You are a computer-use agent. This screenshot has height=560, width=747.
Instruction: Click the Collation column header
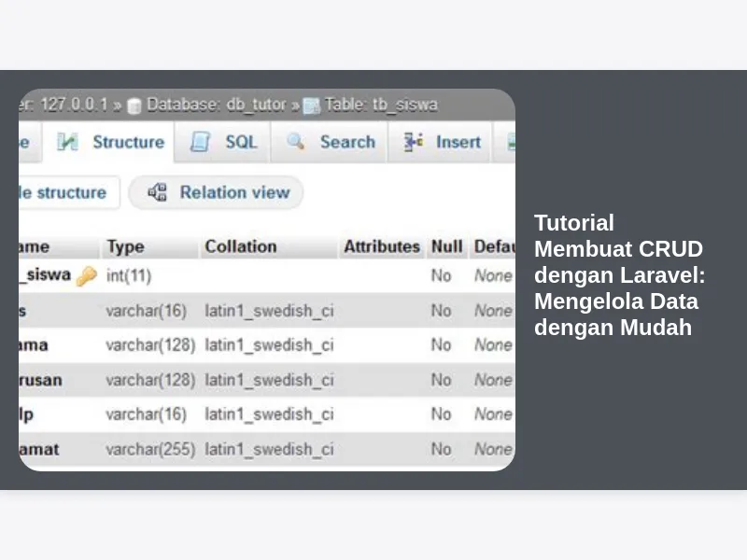[241, 246]
